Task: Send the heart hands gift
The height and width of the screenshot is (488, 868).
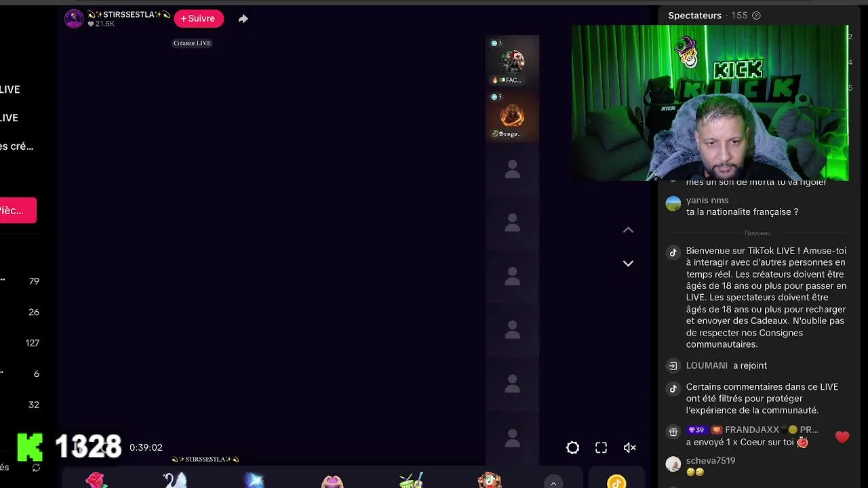Action: click(332, 481)
